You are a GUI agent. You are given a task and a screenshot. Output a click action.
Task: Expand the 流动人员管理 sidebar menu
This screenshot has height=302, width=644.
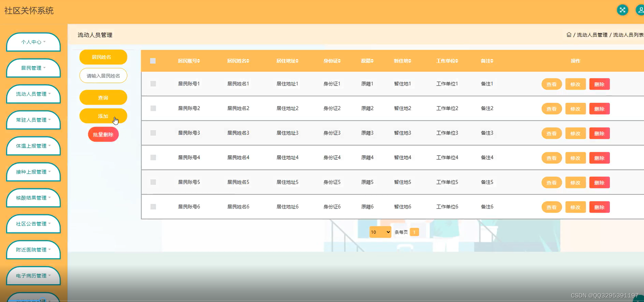[33, 94]
